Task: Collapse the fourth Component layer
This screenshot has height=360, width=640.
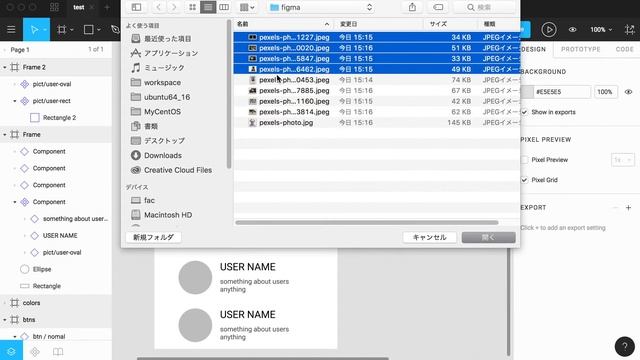Action: [15, 202]
